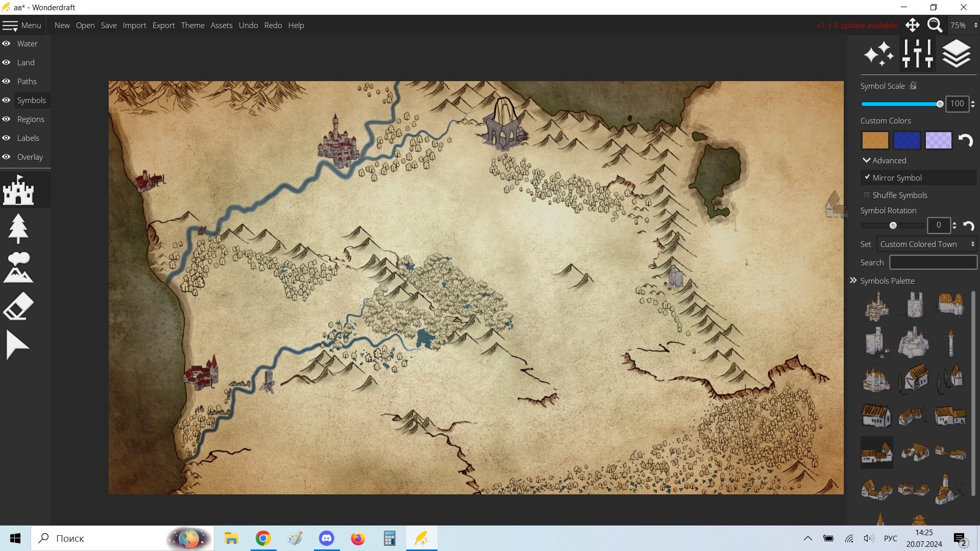Open the layers stack panel
The width and height of the screenshot is (980, 551).
click(956, 54)
